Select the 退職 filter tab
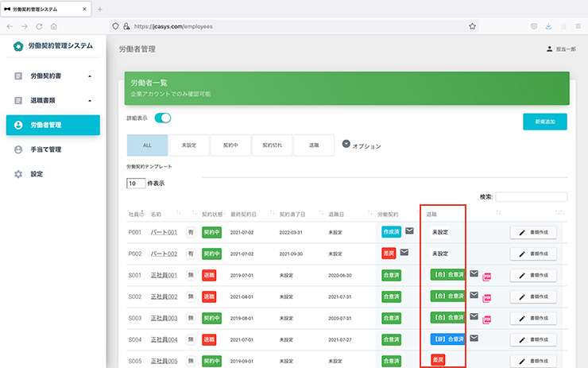The height and width of the screenshot is (368, 588). pos(314,145)
